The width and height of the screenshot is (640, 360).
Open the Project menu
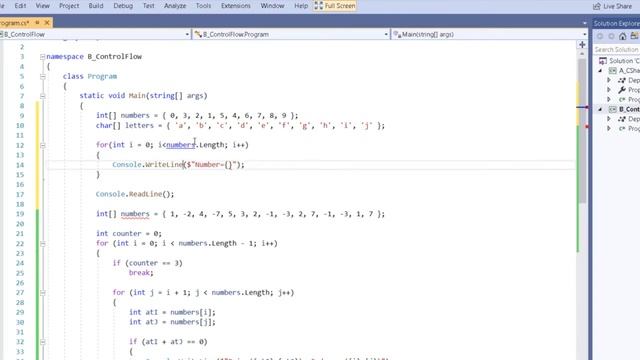tap(69, 6)
